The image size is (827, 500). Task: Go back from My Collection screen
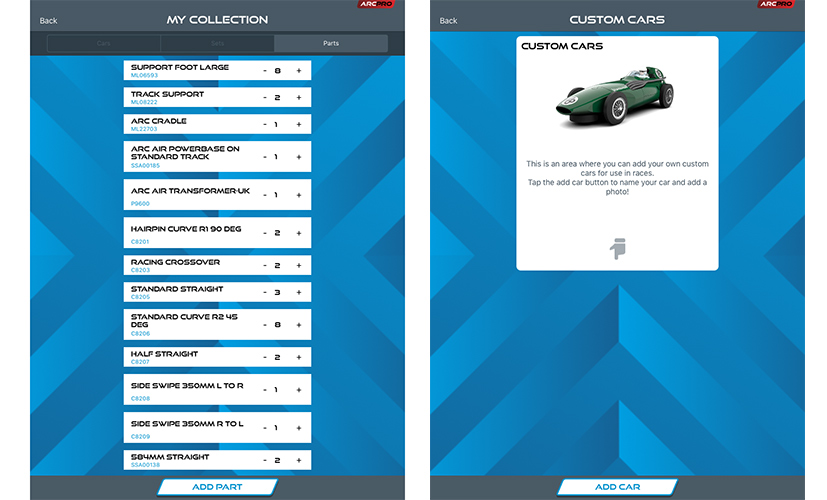pos(48,21)
